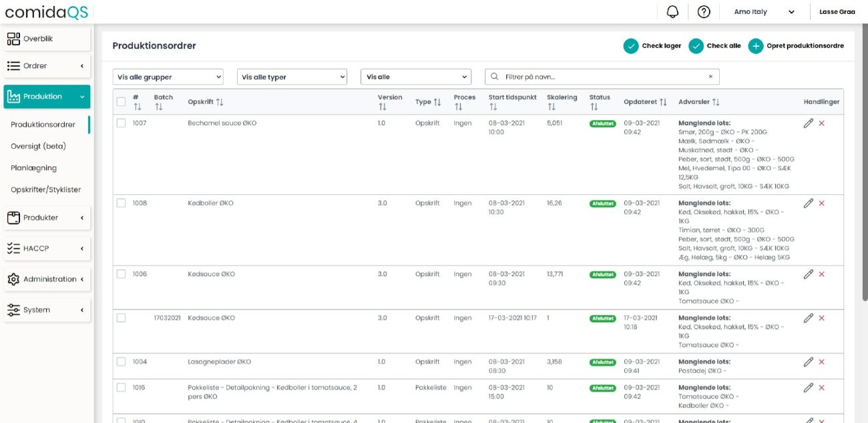Toggle the select-all checkbox in table header
This screenshot has height=423, width=868.
pos(121,102)
